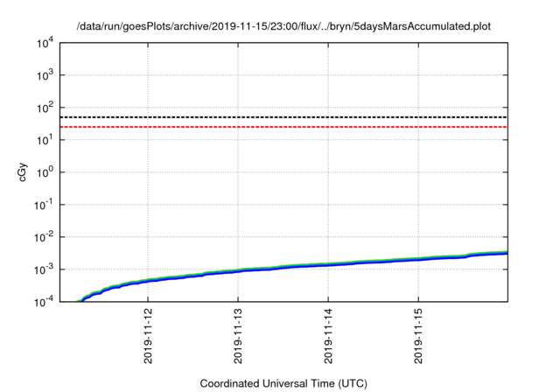Click the plot title file path
This screenshot has width=560, height=392.
click(283, 26)
